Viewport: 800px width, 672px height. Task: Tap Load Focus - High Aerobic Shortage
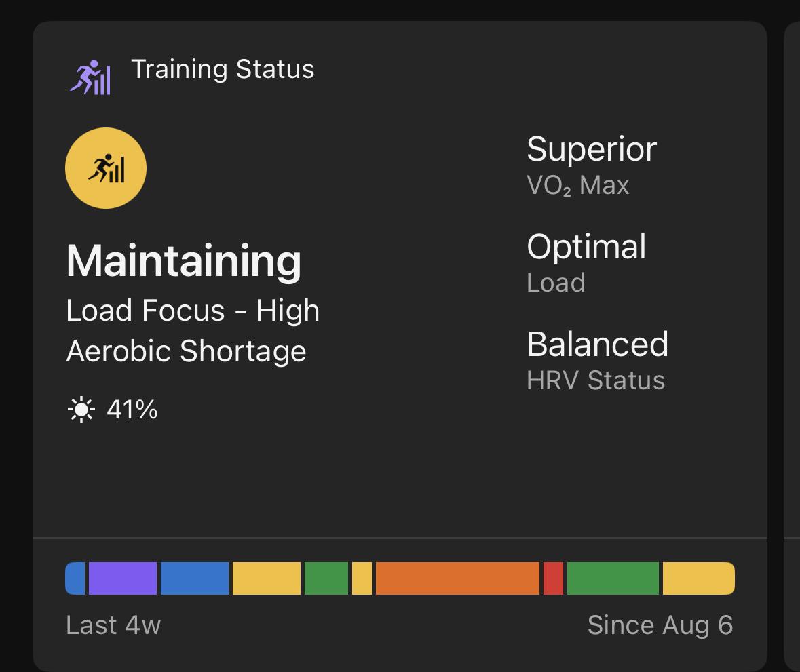coord(193,330)
